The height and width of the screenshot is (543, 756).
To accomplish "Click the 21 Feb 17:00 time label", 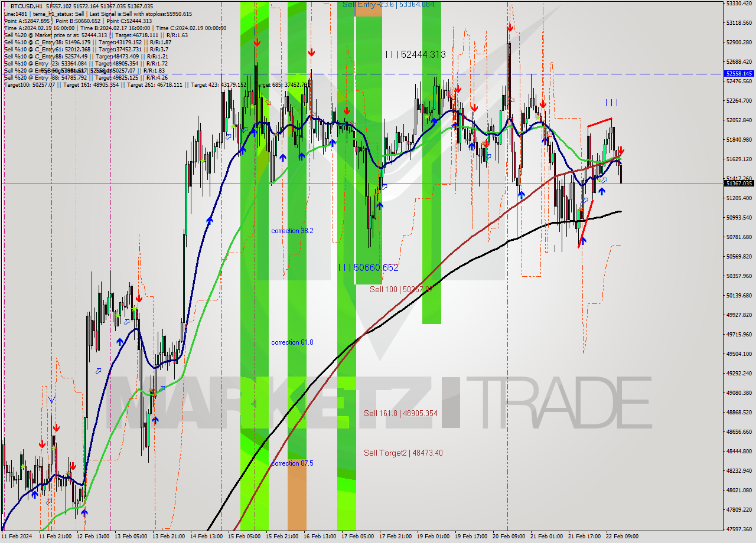I will (x=585, y=537).
